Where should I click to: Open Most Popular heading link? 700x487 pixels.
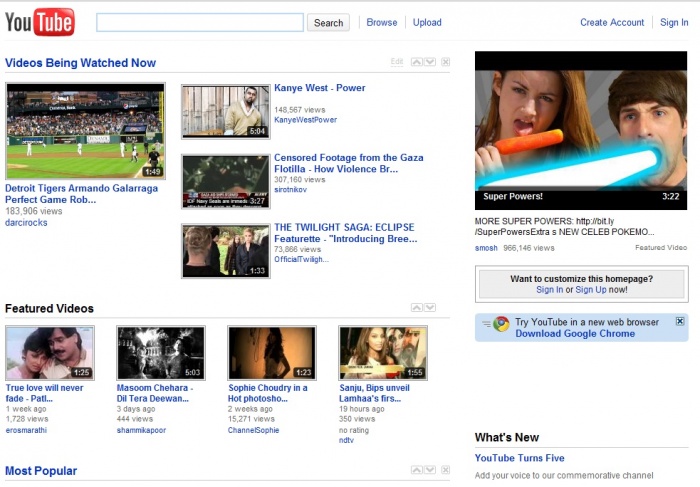(41, 471)
